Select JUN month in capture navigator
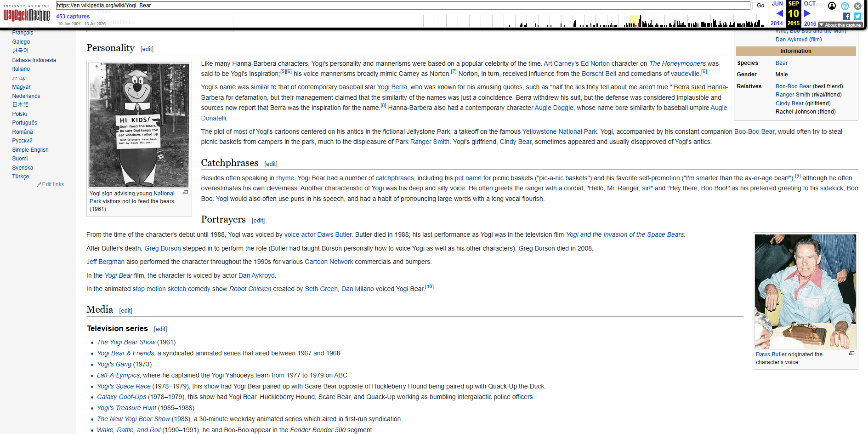This screenshot has height=434, width=868. pos(777,4)
